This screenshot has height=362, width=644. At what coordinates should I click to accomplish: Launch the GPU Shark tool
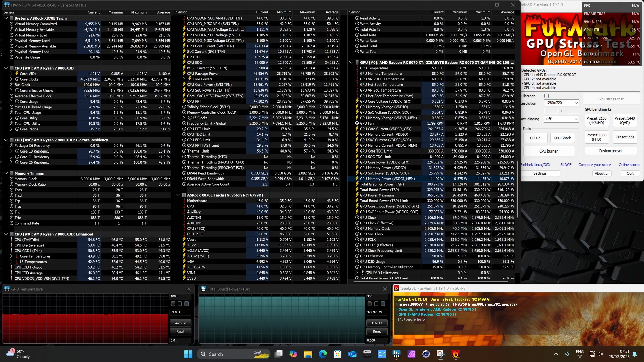pos(562,138)
